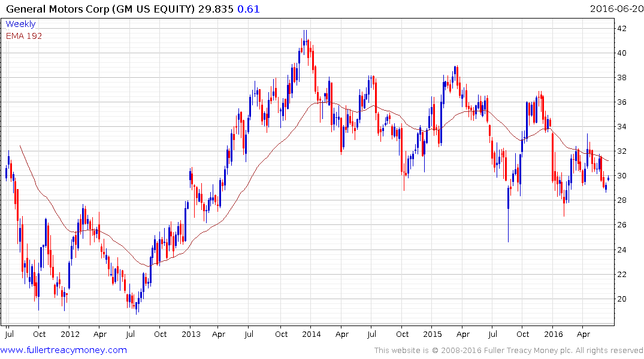Image resolution: width=644 pixels, height=359 pixels.
Task: Click the 2013 year label on time axis
Action: pos(191,334)
